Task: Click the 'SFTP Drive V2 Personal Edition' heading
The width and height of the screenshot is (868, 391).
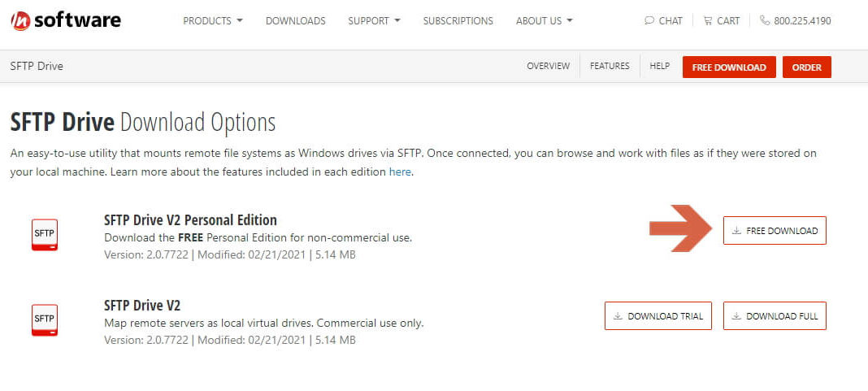Action: [190, 219]
